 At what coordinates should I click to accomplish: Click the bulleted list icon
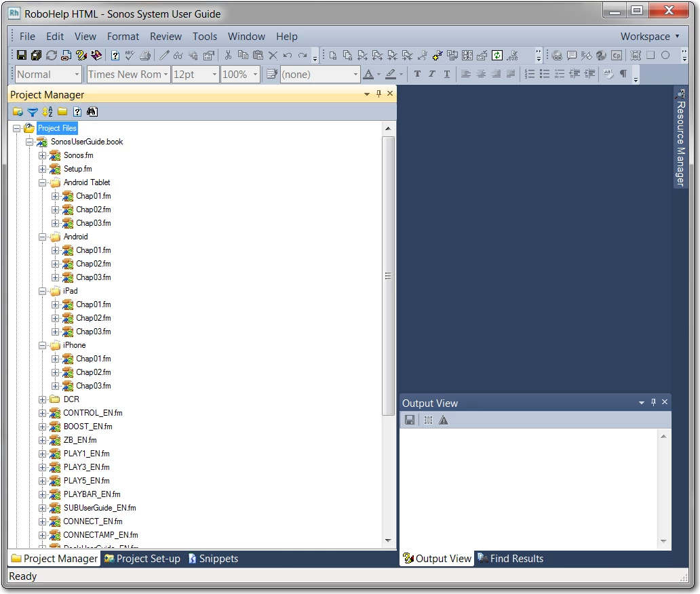(545, 74)
